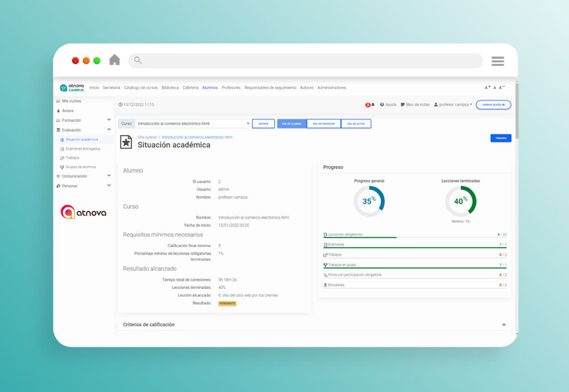This screenshot has width=569, height=392.
Task: Click the Atnova Campus logo
Action: tap(72, 88)
